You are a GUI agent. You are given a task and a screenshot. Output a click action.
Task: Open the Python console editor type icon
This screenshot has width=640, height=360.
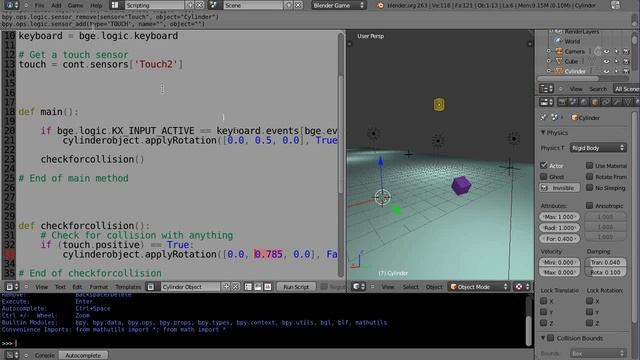pos(11,355)
